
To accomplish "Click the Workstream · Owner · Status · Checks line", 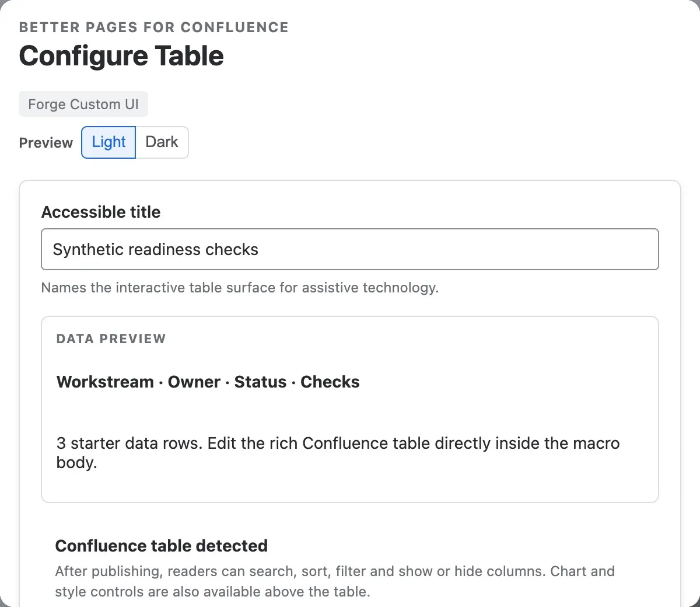I will pyautogui.click(x=208, y=382).
